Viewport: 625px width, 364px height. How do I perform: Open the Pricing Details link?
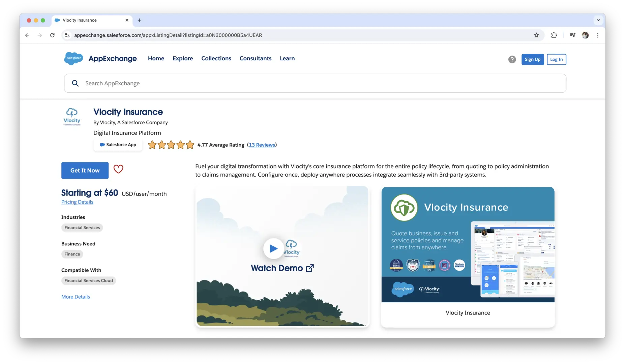(x=77, y=202)
